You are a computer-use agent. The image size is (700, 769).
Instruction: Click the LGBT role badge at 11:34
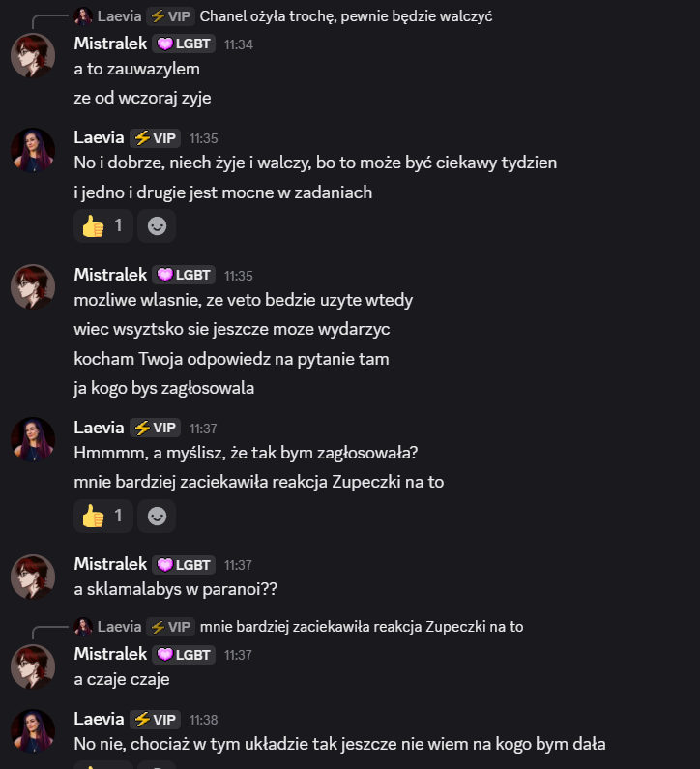tap(184, 44)
